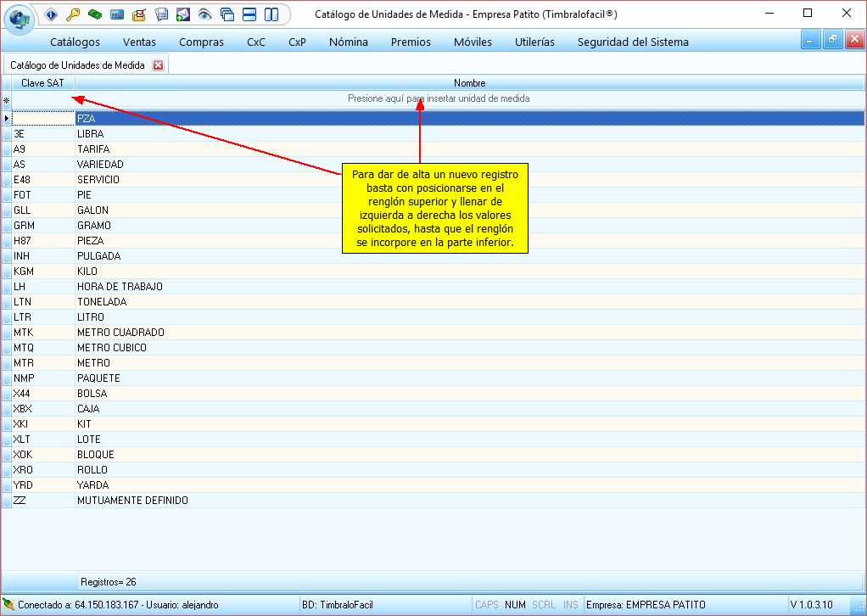Select the VARIEDAD row
The height and width of the screenshot is (616, 867).
tap(433, 165)
